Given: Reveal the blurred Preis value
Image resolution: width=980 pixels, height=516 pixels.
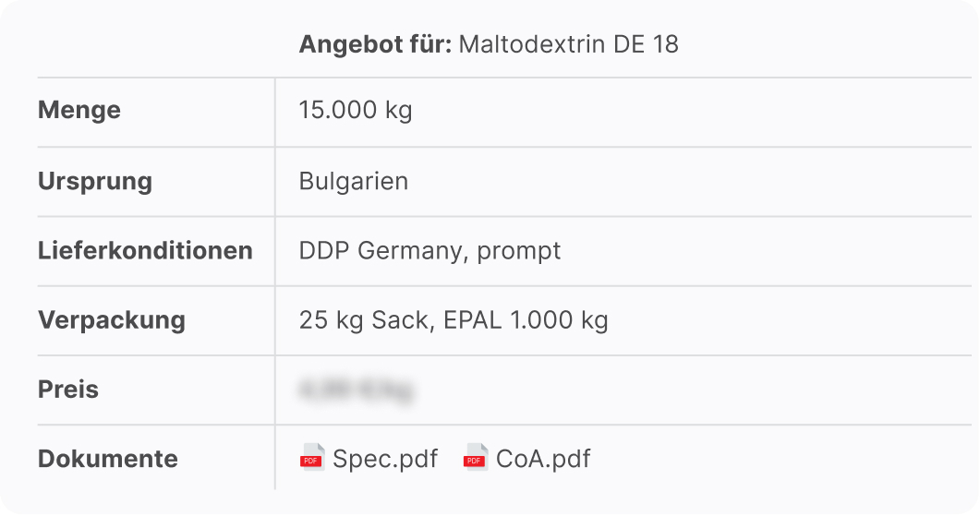Looking at the screenshot, I should 357,390.
